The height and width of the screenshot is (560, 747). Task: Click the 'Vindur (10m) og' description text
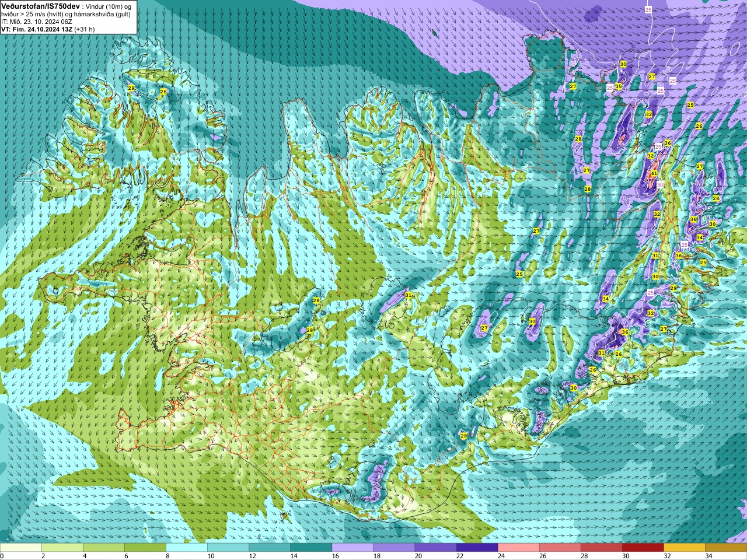coord(109,6)
